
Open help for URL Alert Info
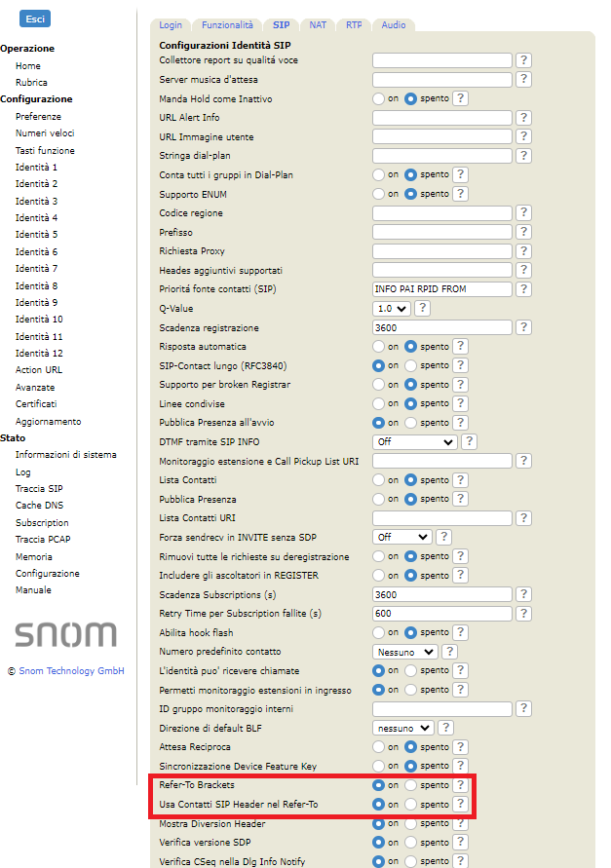(x=523, y=117)
